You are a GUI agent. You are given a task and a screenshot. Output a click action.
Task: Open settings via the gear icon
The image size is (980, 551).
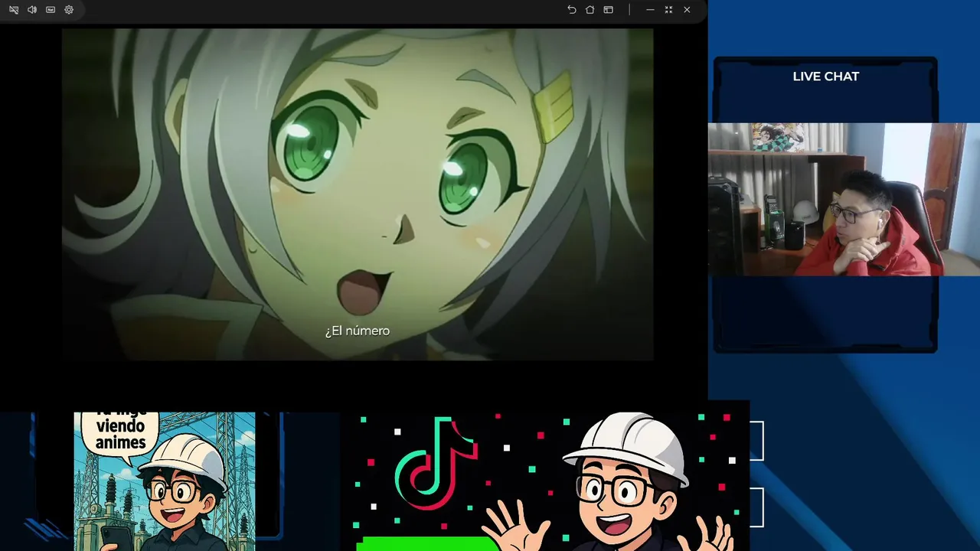pyautogui.click(x=69, y=10)
